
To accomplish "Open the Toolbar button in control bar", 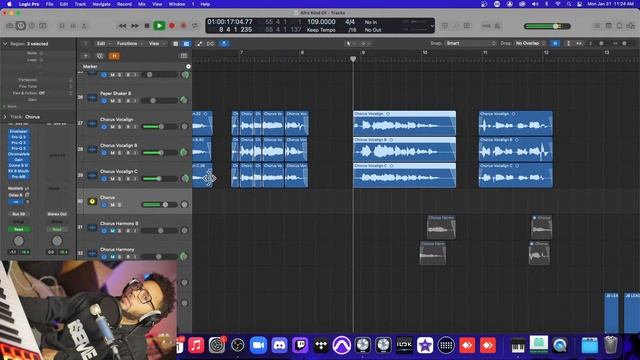I will click(x=42, y=26).
